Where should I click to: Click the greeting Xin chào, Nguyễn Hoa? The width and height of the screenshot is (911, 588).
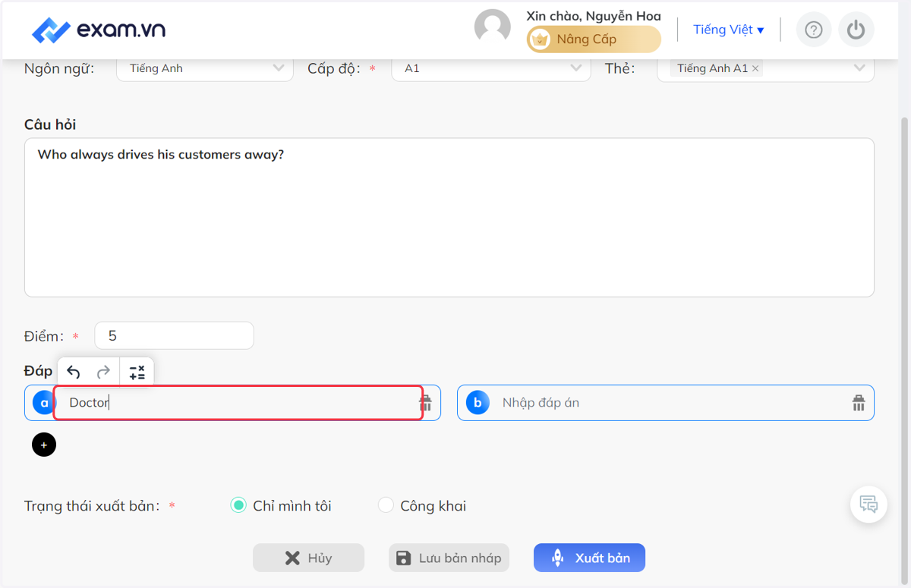[594, 16]
